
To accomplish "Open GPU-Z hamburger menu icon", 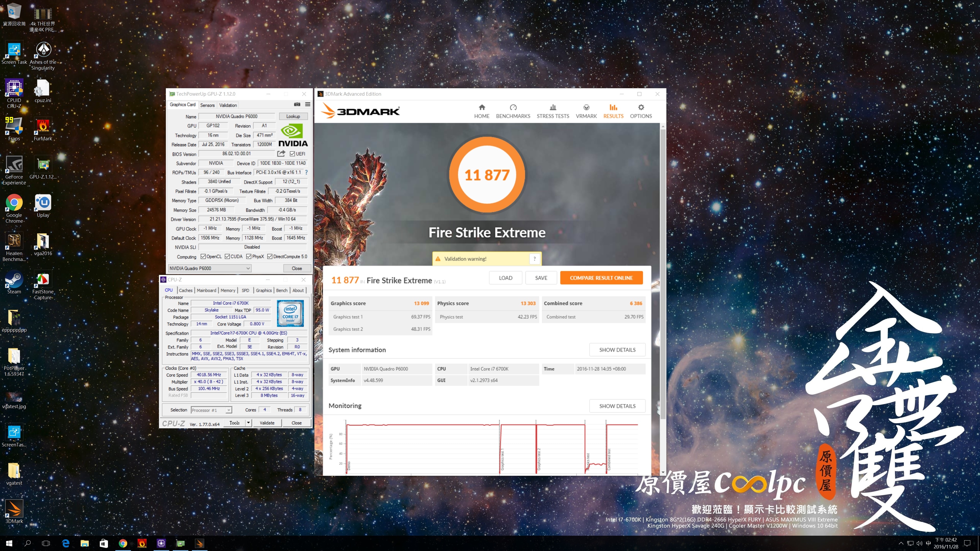I will coord(307,104).
